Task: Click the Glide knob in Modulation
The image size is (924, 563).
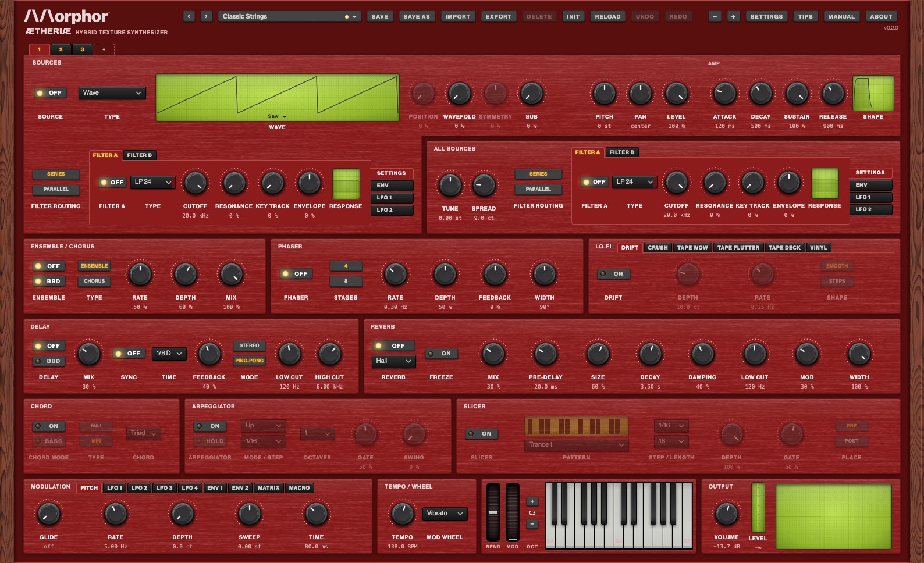Action: tap(48, 514)
